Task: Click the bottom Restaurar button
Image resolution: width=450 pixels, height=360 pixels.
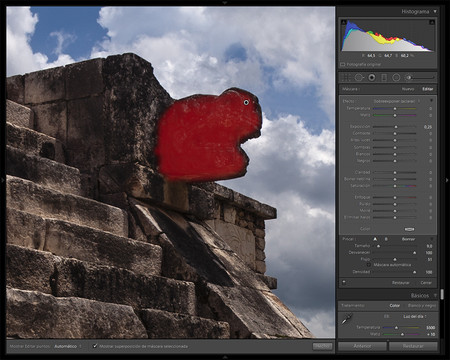Action: tap(413, 346)
